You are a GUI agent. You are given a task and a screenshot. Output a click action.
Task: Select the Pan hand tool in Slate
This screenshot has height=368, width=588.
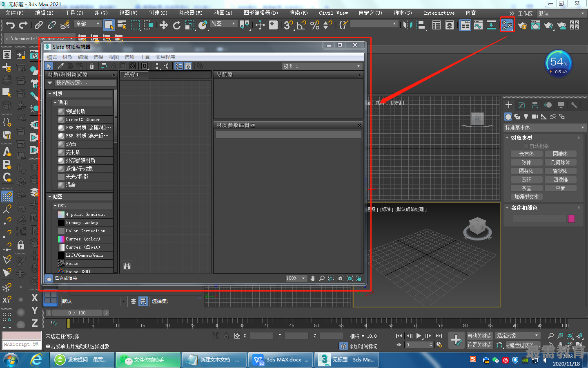(312, 278)
